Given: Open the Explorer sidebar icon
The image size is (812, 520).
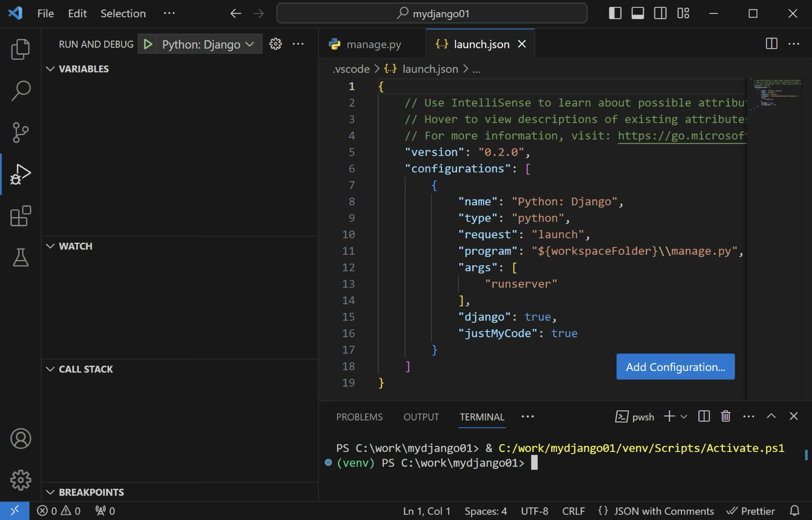Looking at the screenshot, I should click(x=20, y=49).
